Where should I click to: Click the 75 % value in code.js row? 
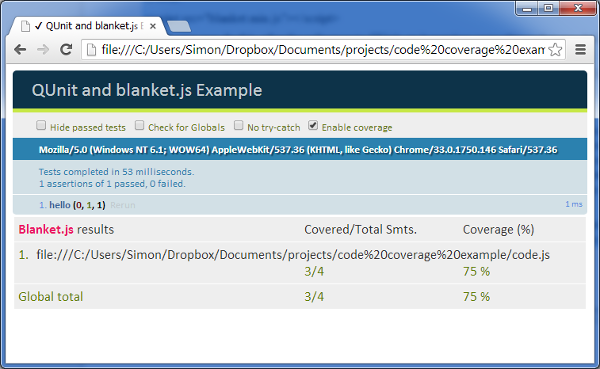[x=476, y=271]
